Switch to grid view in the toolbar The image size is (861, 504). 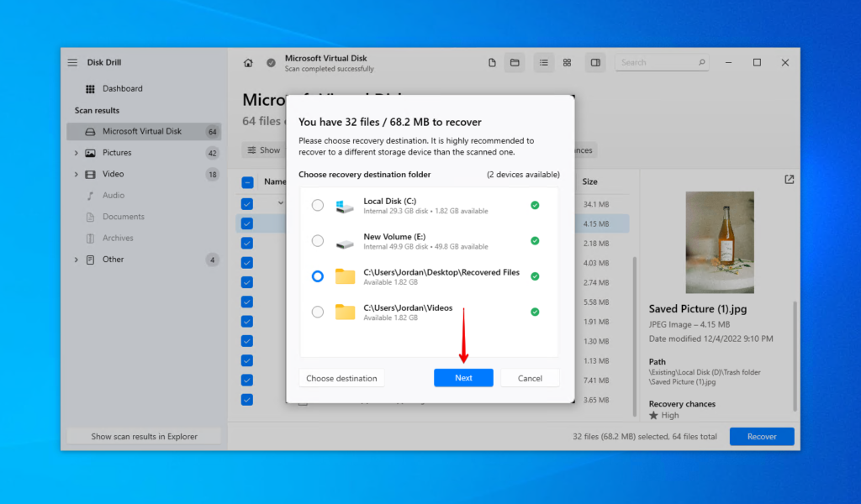click(x=568, y=62)
